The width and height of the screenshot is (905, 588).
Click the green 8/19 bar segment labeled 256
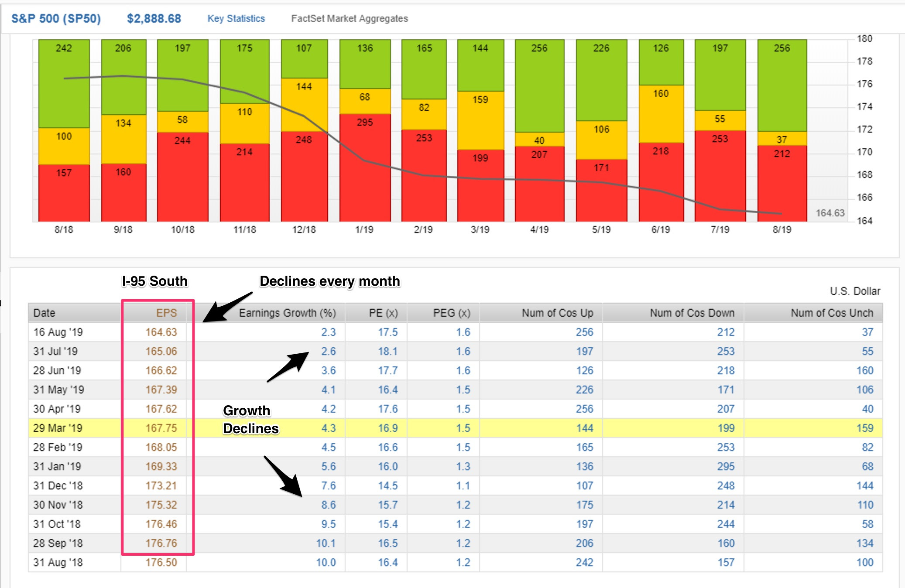pos(782,85)
